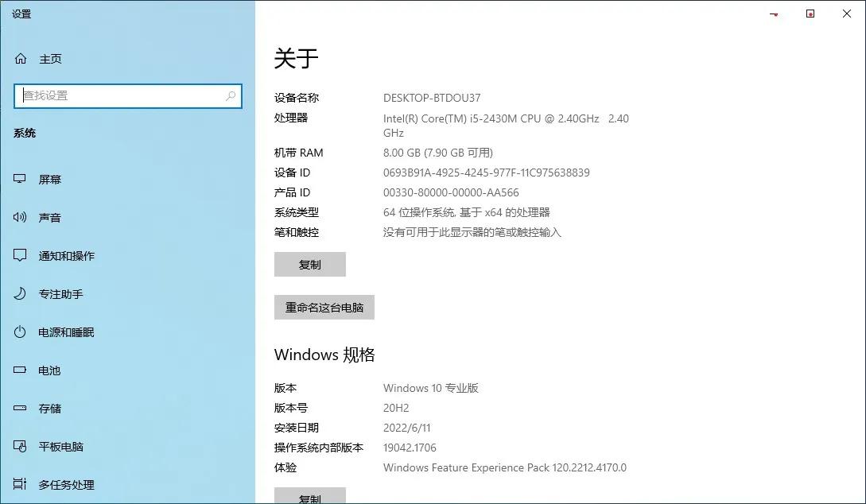Viewport: 866px width, 504px height.
Task: Open sound settings via the 声音 speaker icon
Action: 19,217
